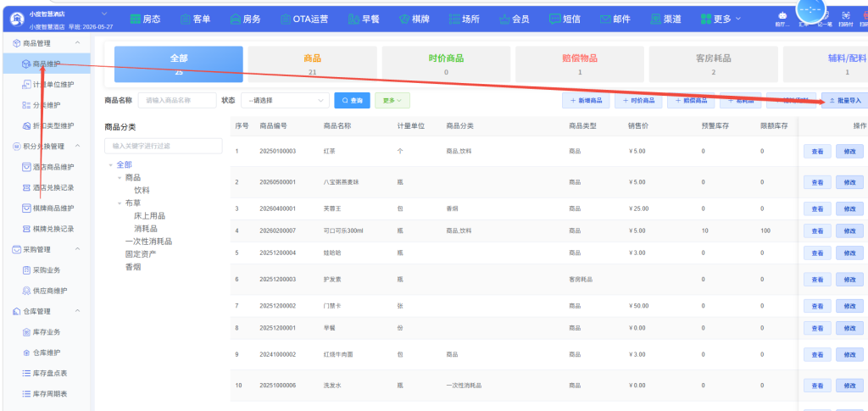Open the 场所 venues module
The width and height of the screenshot is (868, 411).
click(465, 19)
